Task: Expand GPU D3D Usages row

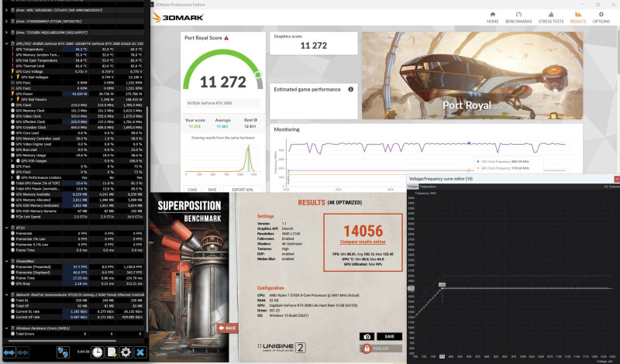Action: [13, 161]
